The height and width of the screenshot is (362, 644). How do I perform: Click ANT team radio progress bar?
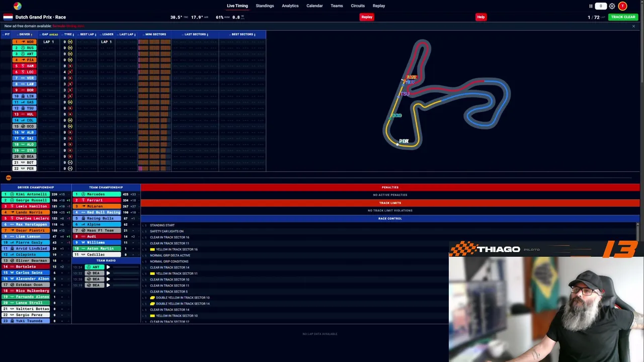pyautogui.click(x=126, y=267)
